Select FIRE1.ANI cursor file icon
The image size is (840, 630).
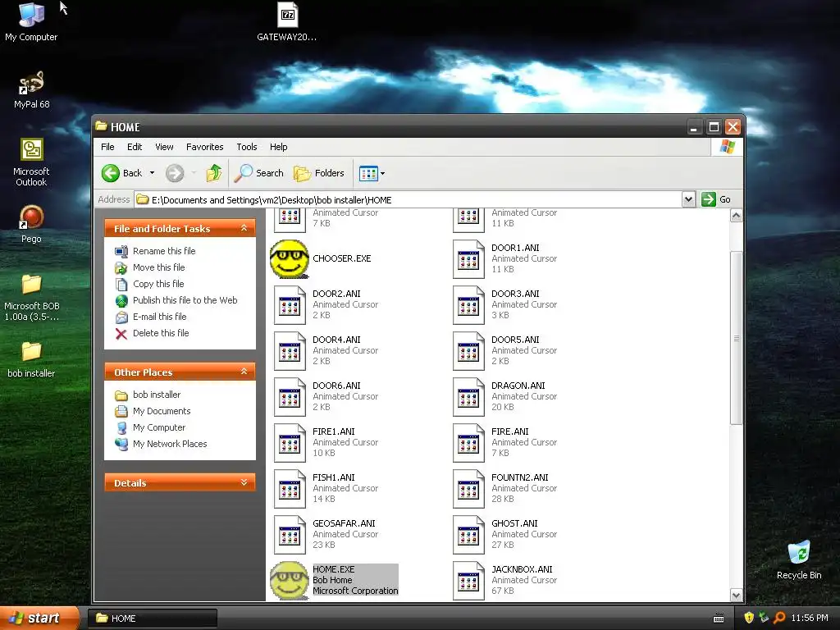point(290,443)
